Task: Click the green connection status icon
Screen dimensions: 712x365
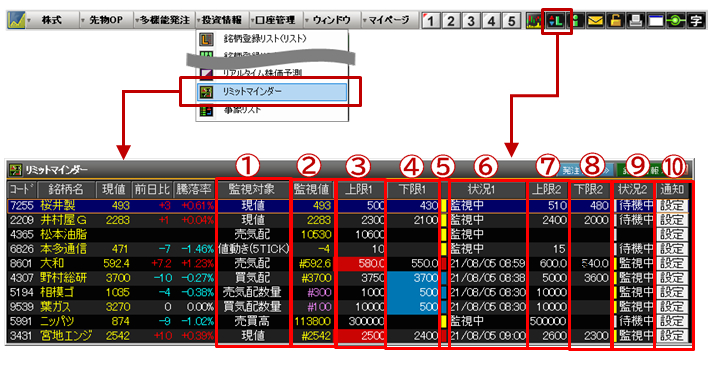Action: 676,21
